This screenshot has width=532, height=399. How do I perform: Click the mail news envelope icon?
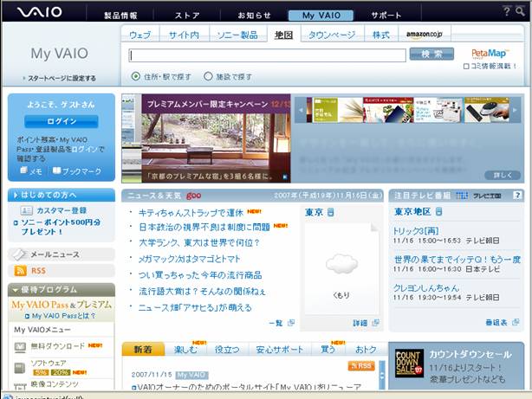(x=19, y=254)
